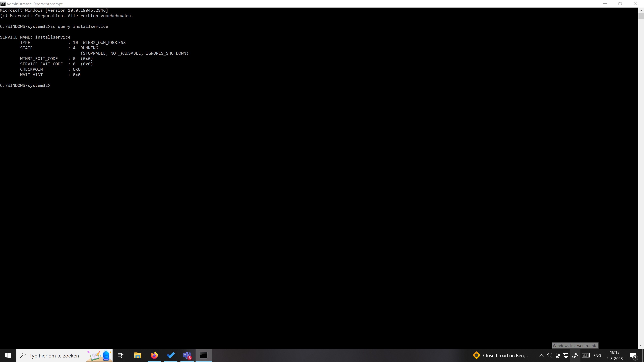Click the 'SERVICE_EXIT_CODE' label

click(41, 64)
